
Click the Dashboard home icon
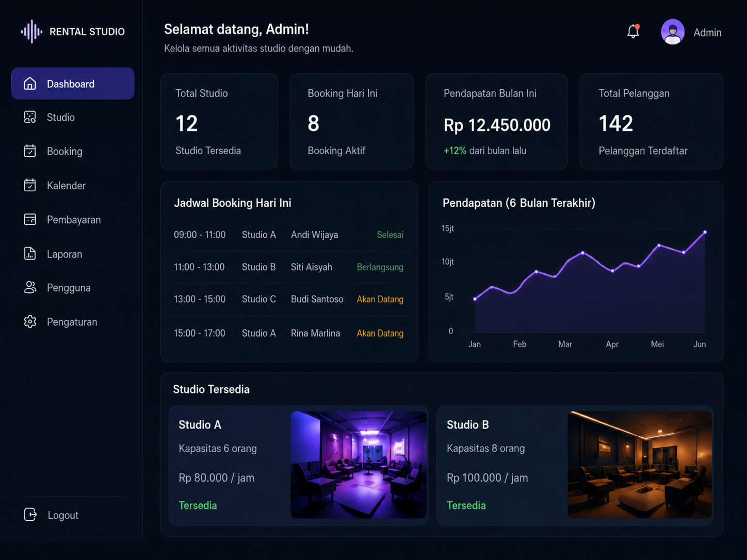pos(30,84)
